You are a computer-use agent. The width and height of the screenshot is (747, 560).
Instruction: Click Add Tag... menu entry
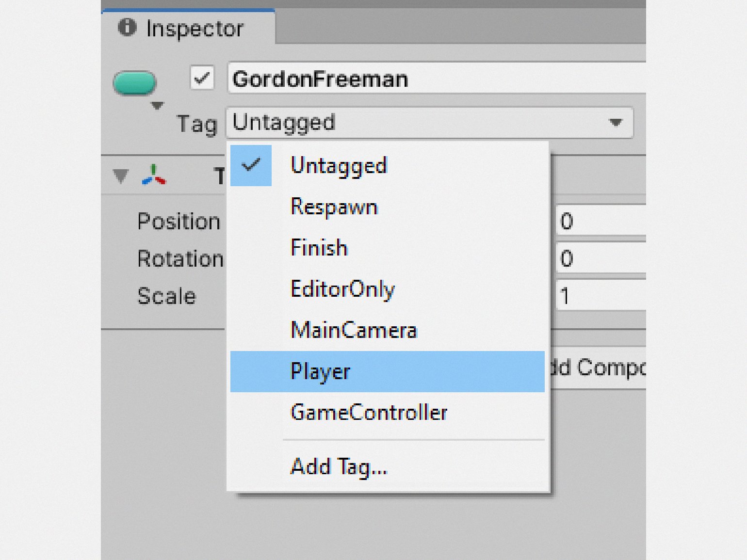pos(339,467)
